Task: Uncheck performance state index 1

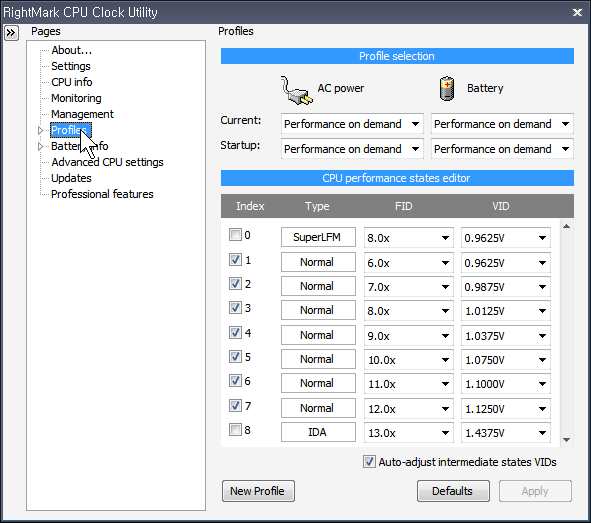Action: (x=235, y=260)
